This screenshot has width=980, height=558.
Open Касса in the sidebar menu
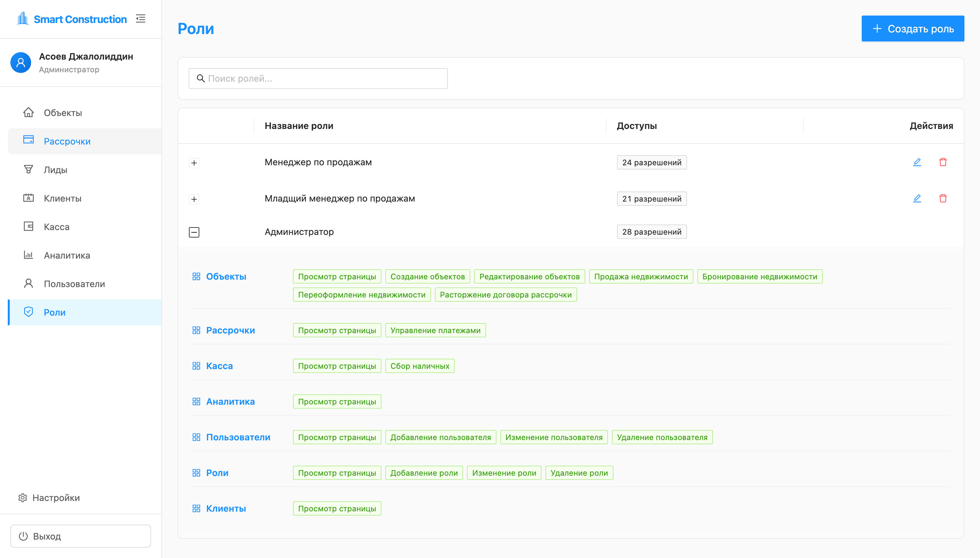(85, 227)
